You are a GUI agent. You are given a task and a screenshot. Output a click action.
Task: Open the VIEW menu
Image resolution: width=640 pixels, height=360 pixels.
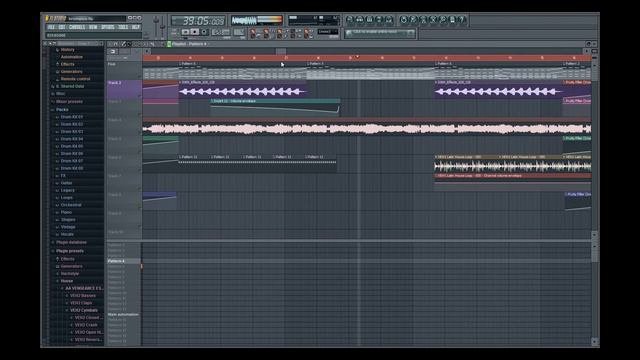(93, 27)
